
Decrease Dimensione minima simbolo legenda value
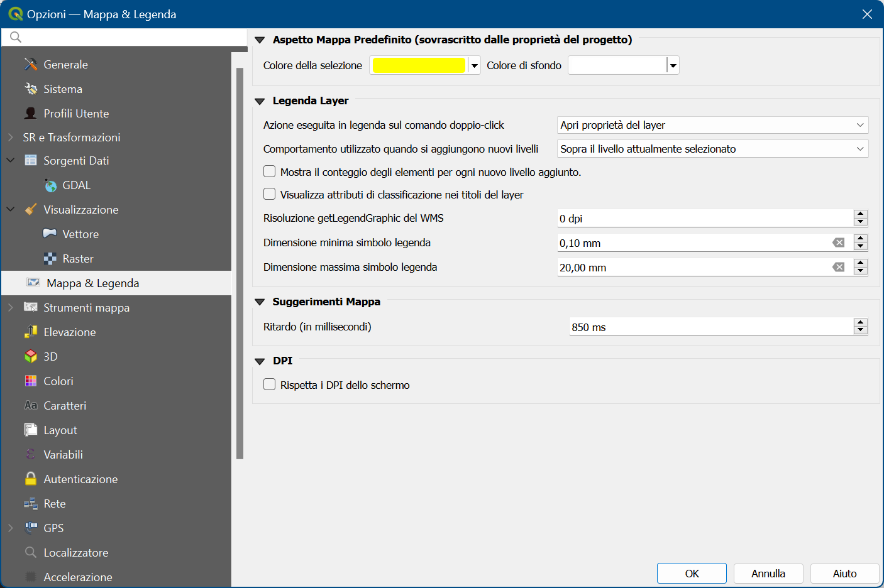coord(861,247)
